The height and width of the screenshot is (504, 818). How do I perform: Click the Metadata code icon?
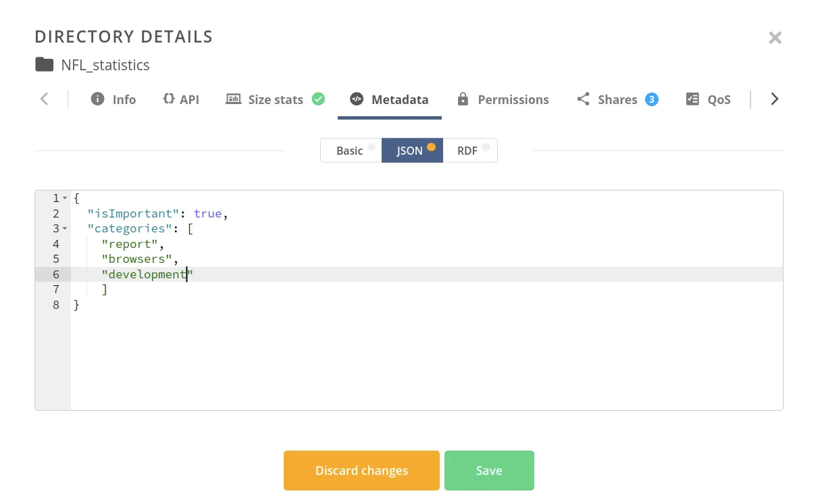[357, 99]
